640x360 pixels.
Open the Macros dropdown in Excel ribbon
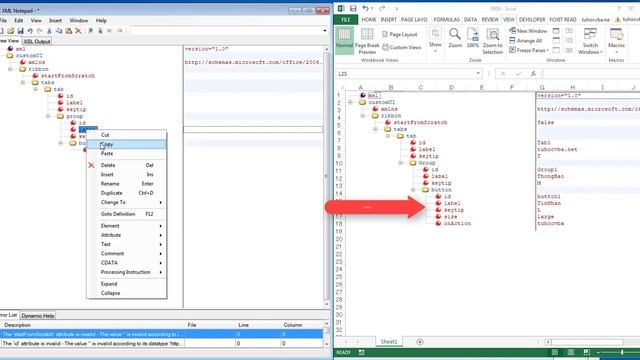point(616,41)
